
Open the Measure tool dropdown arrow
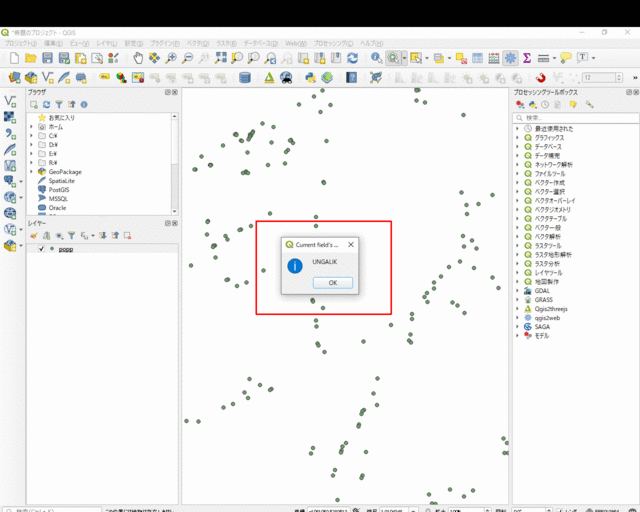554,58
